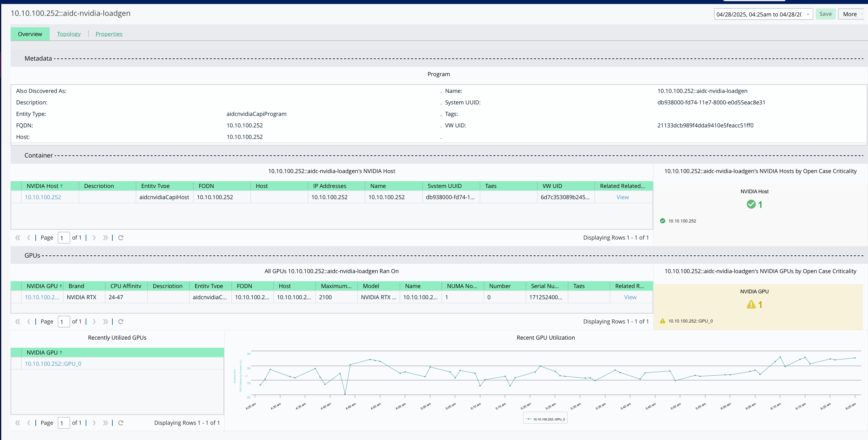
Task: Click the Save button
Action: [x=825, y=14]
